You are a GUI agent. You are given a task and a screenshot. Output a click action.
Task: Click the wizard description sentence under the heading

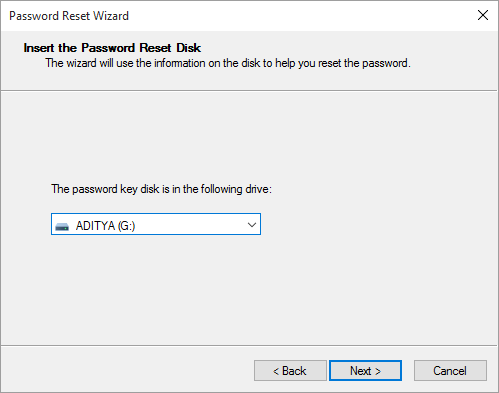(x=228, y=63)
